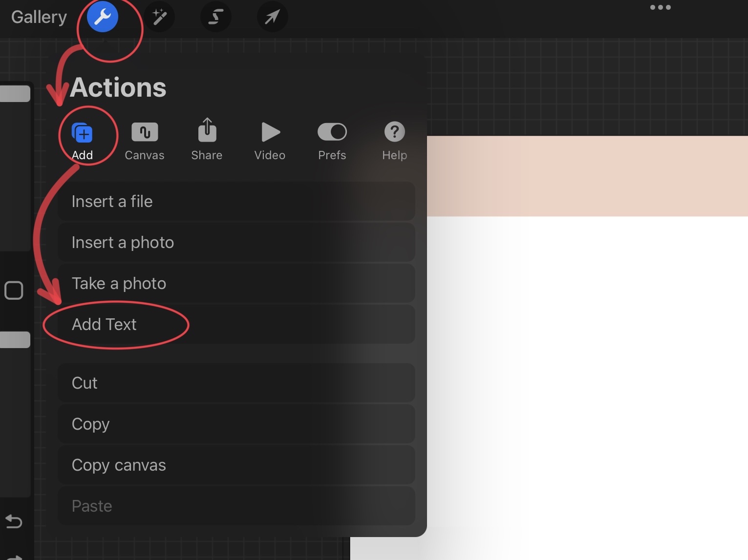Open the Help question mark tab
This screenshot has height=560, width=748.
(394, 140)
